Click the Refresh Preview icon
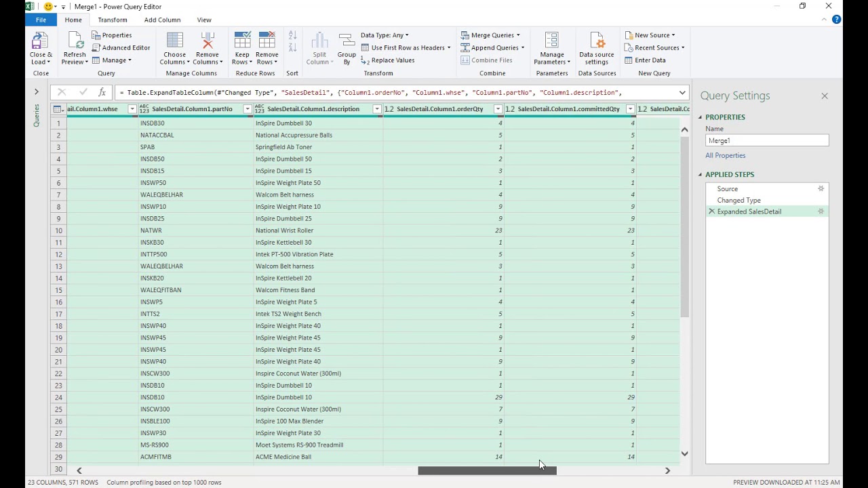868x488 pixels. pos(75,41)
